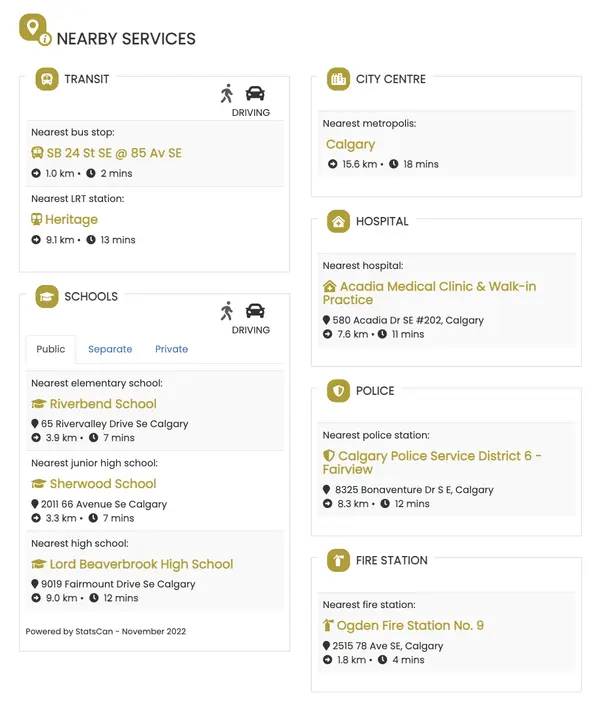The width and height of the screenshot is (599, 707).
Task: Toggle walking mode icon in Schools panel
Action: [x=227, y=311]
